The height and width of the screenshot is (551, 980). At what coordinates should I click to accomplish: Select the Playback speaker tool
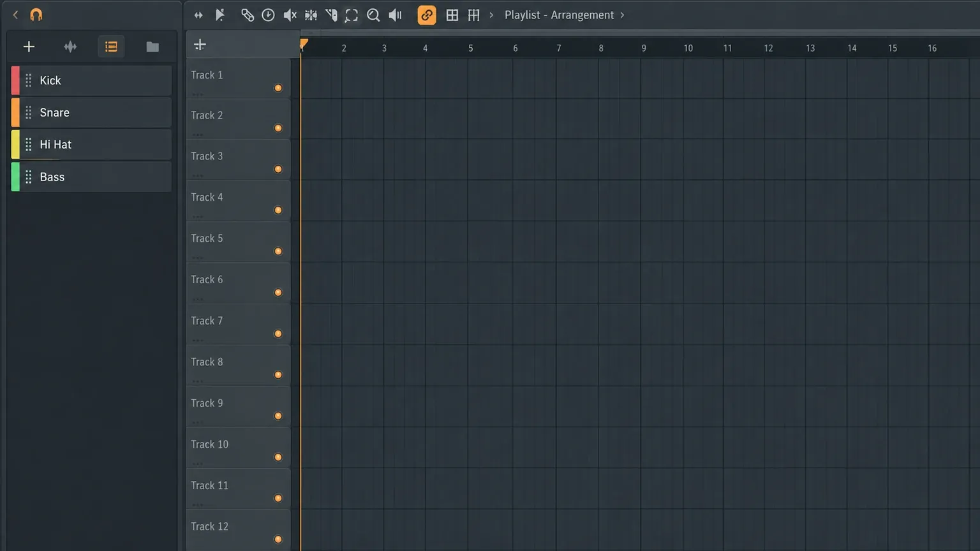[396, 15]
